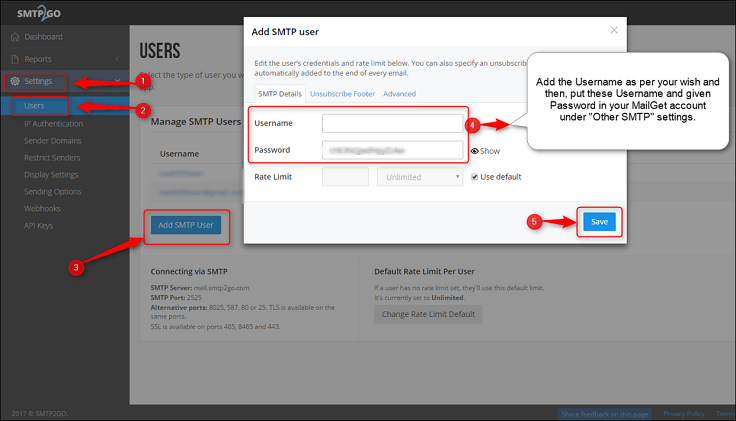Open the Privacy Policy link

point(684,413)
